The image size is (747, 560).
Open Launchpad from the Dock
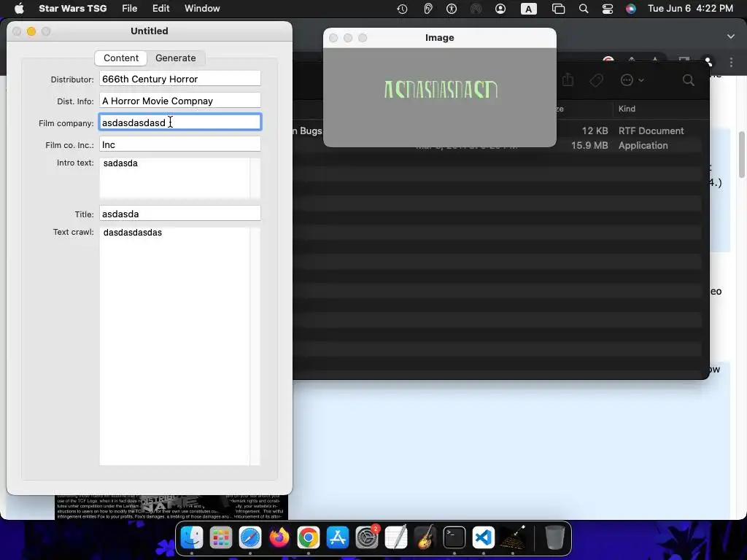pos(221,537)
